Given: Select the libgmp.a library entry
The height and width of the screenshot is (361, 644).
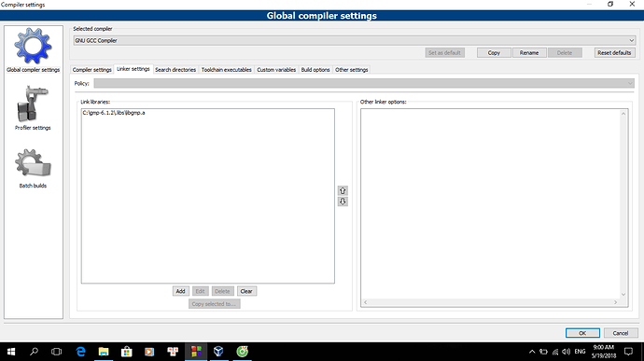Looking at the screenshot, I should click(114, 113).
